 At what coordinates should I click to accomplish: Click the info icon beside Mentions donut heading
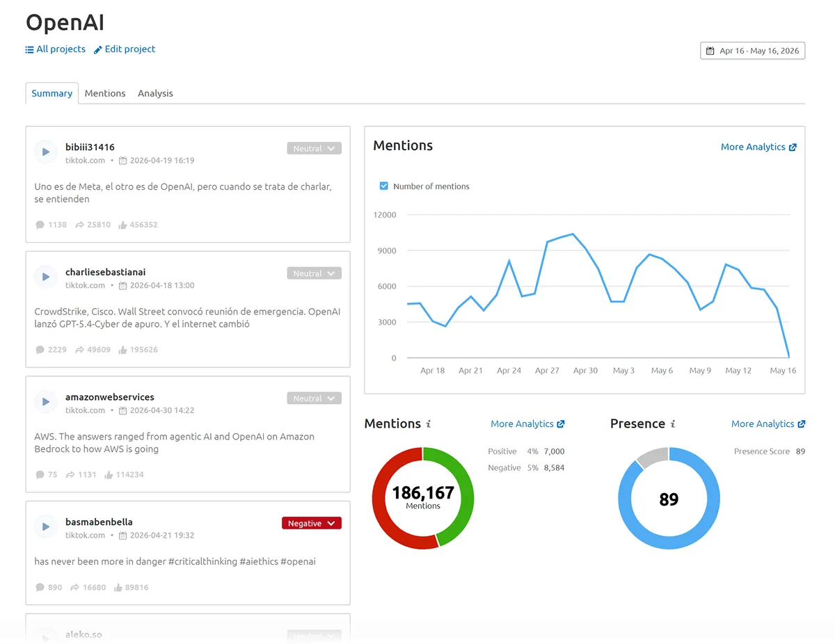[x=429, y=424]
